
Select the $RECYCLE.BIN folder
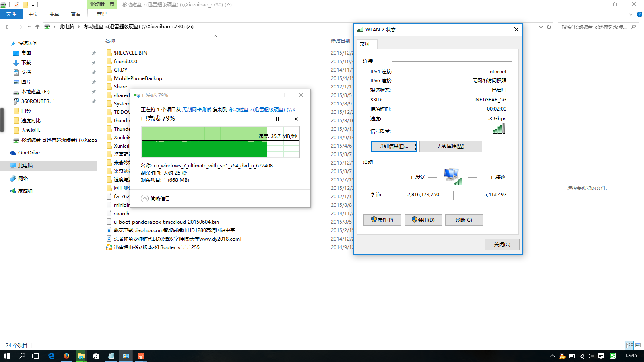(130, 53)
